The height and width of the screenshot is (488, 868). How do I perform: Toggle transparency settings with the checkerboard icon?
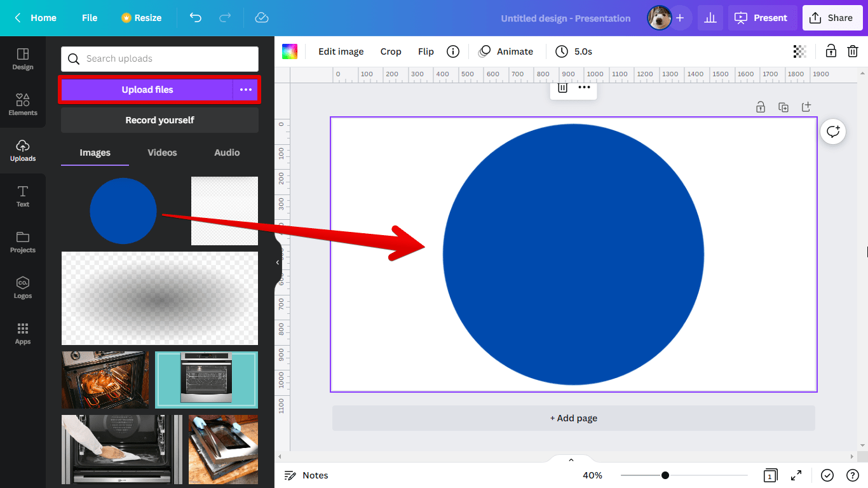(799, 51)
